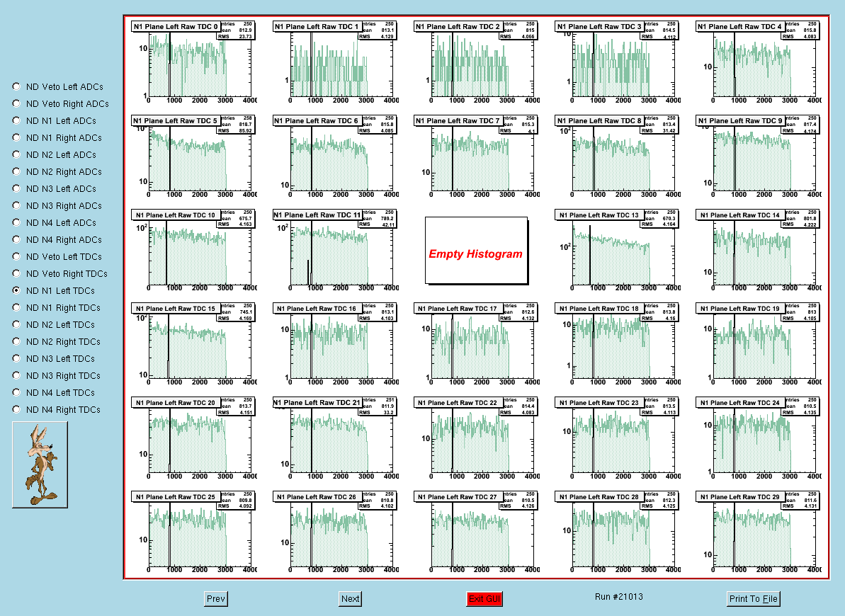The image size is (845, 616).
Task: Click Print To File button
Action: pyautogui.click(x=754, y=599)
